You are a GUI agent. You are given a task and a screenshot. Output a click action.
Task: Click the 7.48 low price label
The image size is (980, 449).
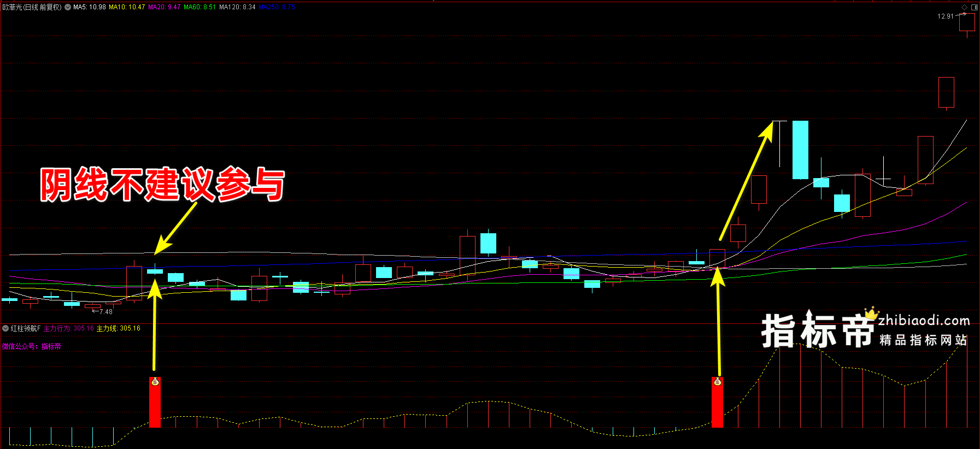106,312
